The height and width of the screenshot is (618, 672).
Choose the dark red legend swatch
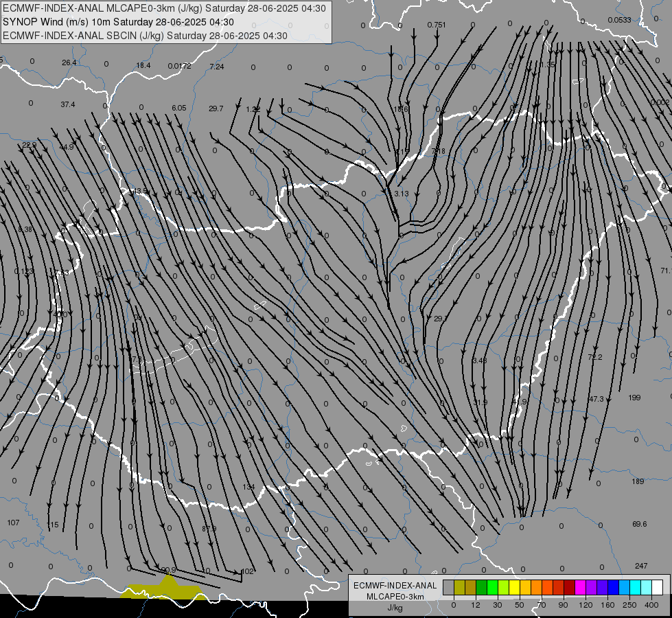[569, 588]
